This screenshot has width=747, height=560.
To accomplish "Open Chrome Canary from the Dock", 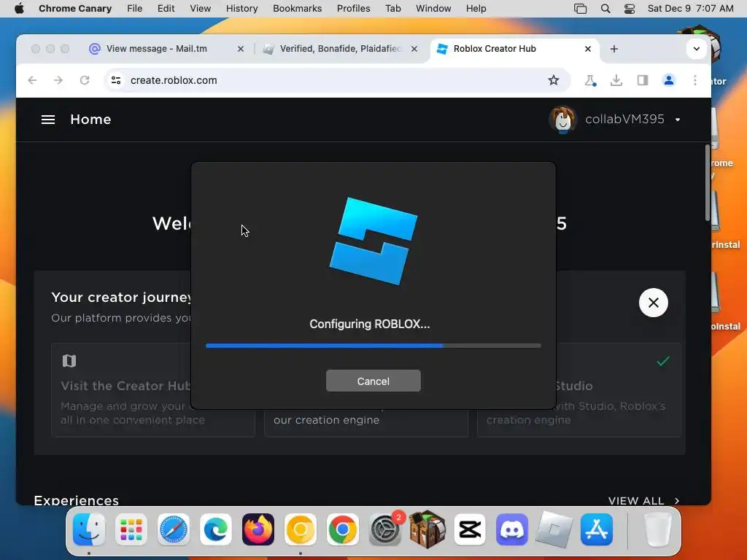I will tap(300, 529).
